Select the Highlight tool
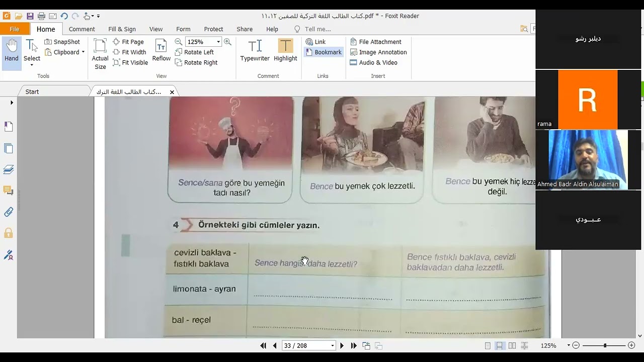Screen dimensions: 644x362 (x=285, y=50)
